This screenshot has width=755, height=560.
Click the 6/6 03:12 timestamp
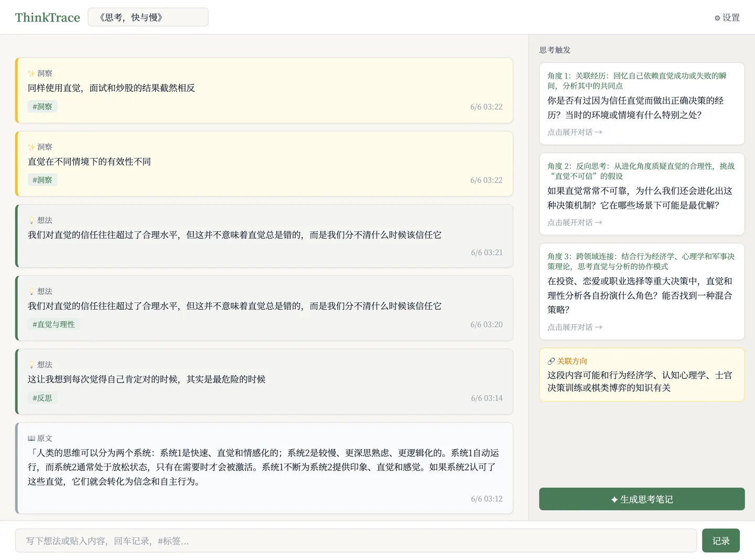pyautogui.click(x=487, y=499)
